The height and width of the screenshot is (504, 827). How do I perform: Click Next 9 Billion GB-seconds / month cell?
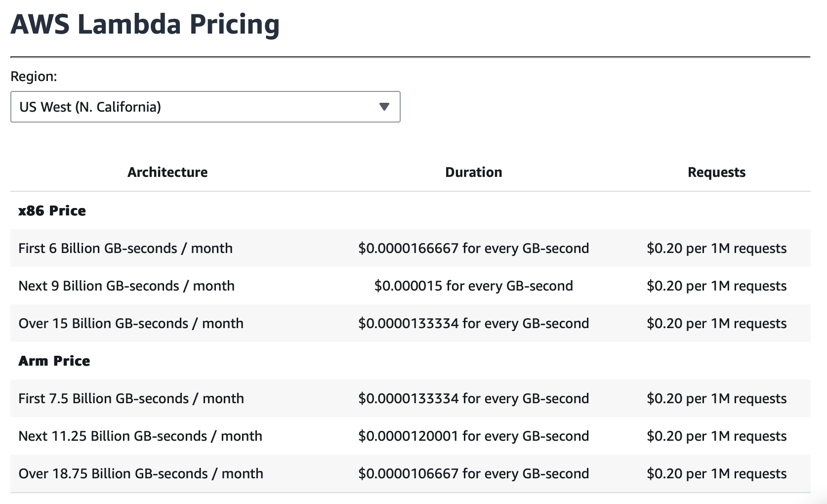[x=126, y=286]
